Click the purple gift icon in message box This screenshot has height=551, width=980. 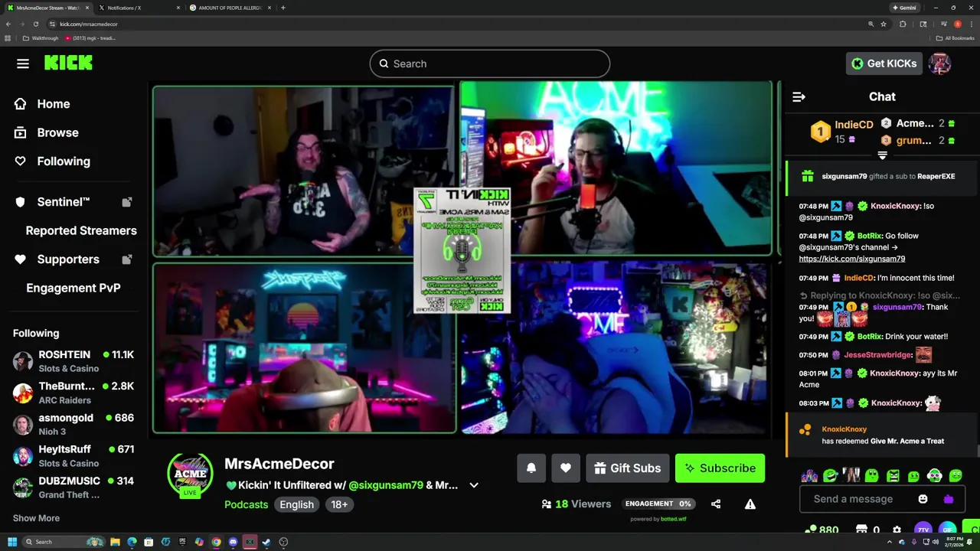tap(949, 499)
